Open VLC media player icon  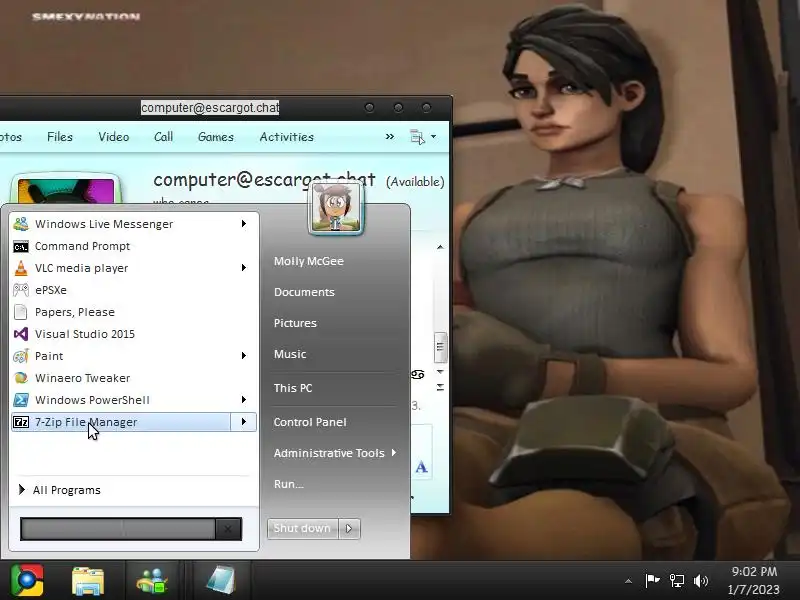21,268
